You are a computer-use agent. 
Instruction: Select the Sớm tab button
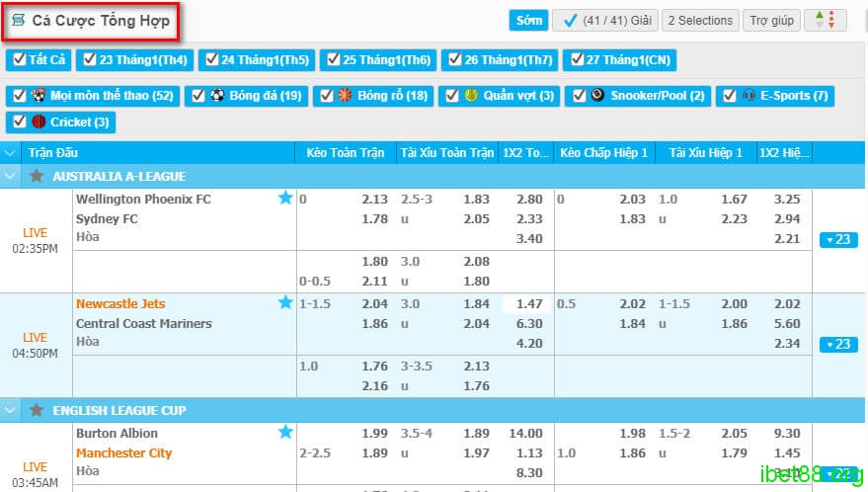[528, 21]
